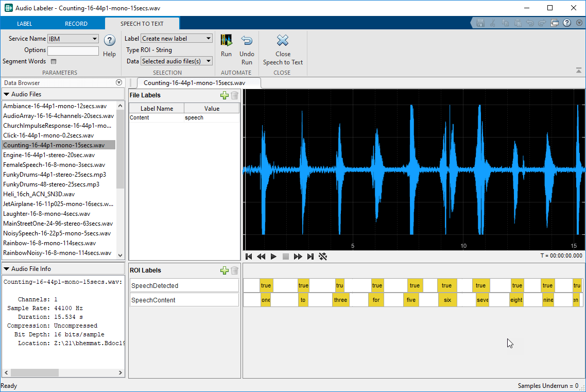Close Speech to Text tab

click(283, 41)
